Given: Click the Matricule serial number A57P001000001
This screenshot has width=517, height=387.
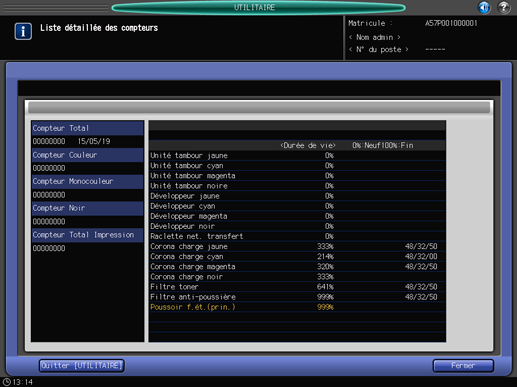Looking at the screenshot, I should [451, 23].
